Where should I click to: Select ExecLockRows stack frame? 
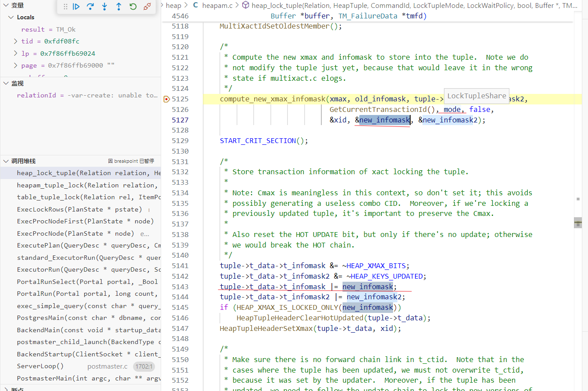[79, 209]
